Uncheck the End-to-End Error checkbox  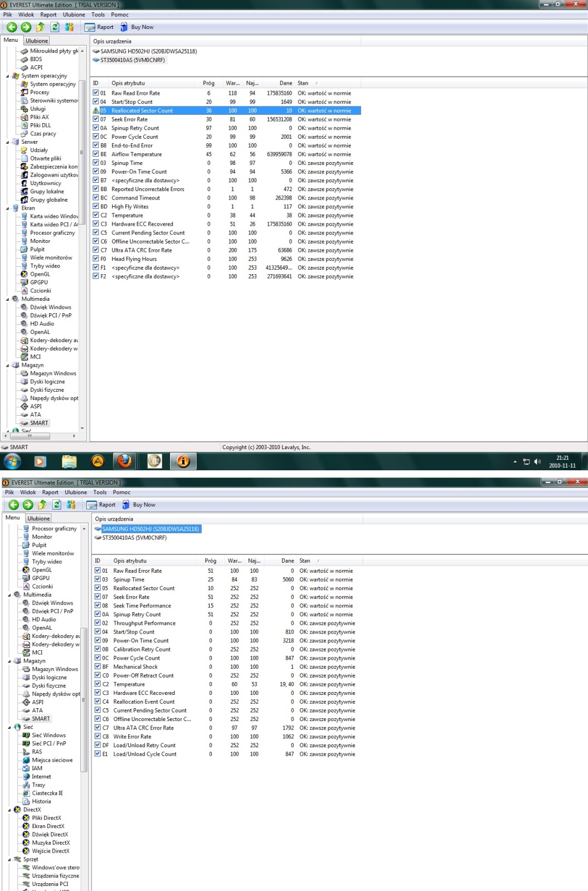point(96,145)
